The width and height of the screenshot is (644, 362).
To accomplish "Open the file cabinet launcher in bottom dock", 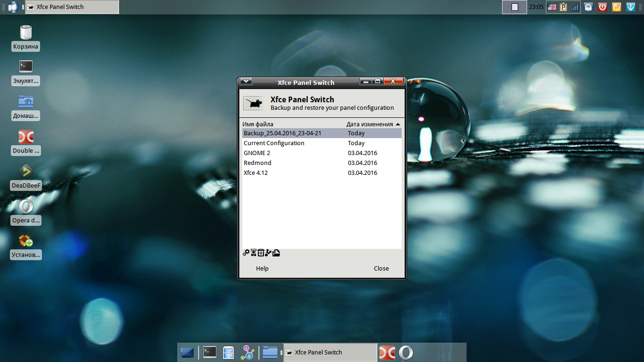I will click(229, 352).
